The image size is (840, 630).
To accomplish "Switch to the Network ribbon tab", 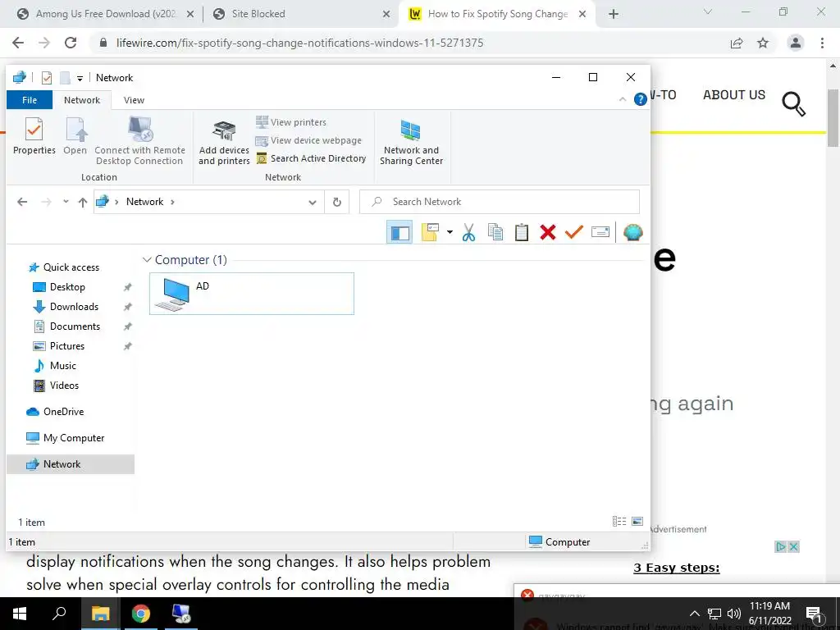I will click(x=82, y=100).
